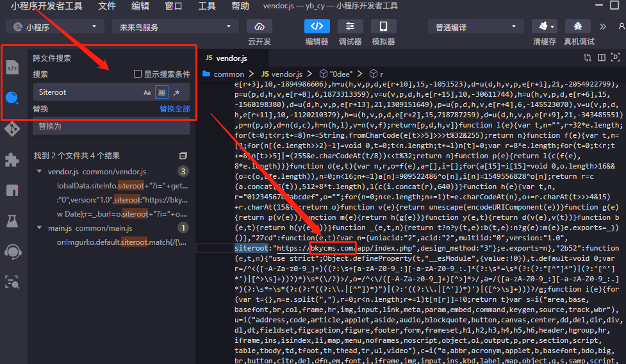Open the source control sidebar icon
The width and height of the screenshot is (626, 364).
[12, 128]
